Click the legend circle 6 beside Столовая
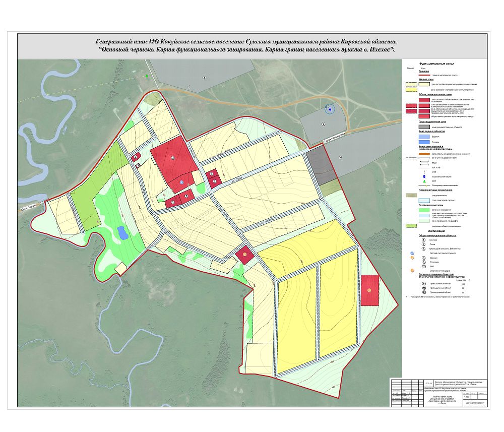Screen dimensions: 504x432 pos(424,262)
